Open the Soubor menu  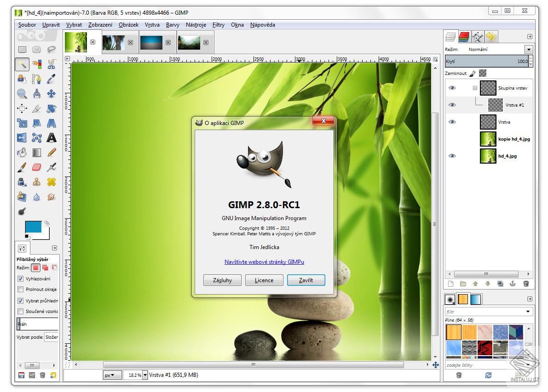(x=27, y=25)
